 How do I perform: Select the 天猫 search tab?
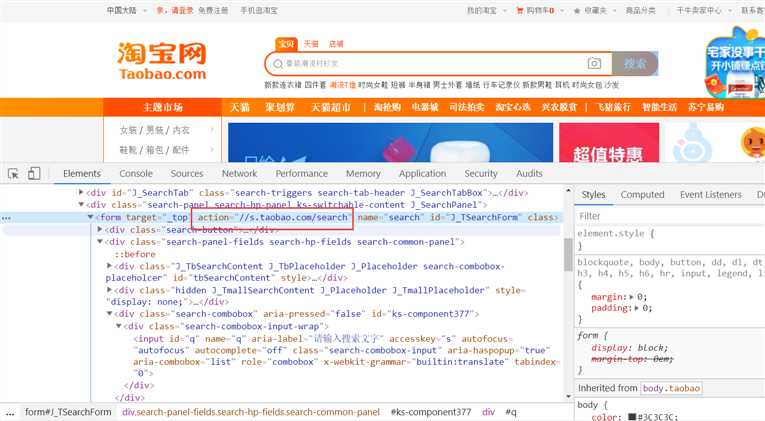311,44
